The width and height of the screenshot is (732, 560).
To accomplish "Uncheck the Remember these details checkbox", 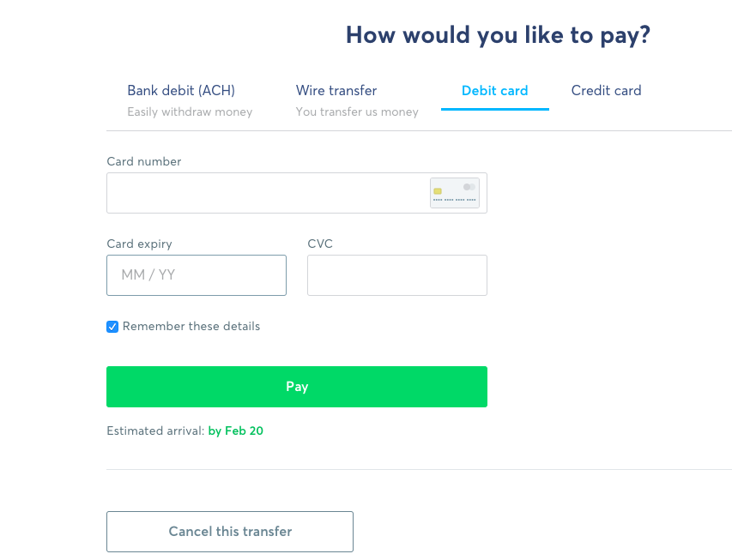I will [112, 327].
